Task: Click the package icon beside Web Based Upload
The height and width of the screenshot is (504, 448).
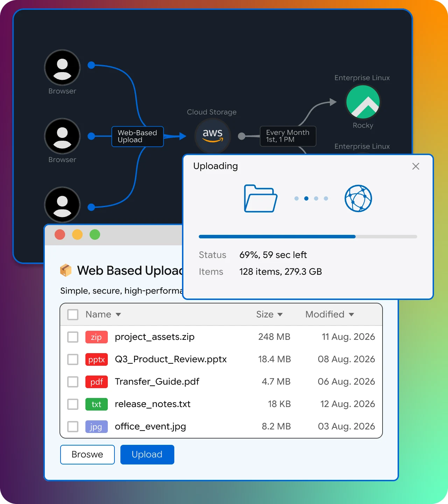Action: [x=66, y=270]
